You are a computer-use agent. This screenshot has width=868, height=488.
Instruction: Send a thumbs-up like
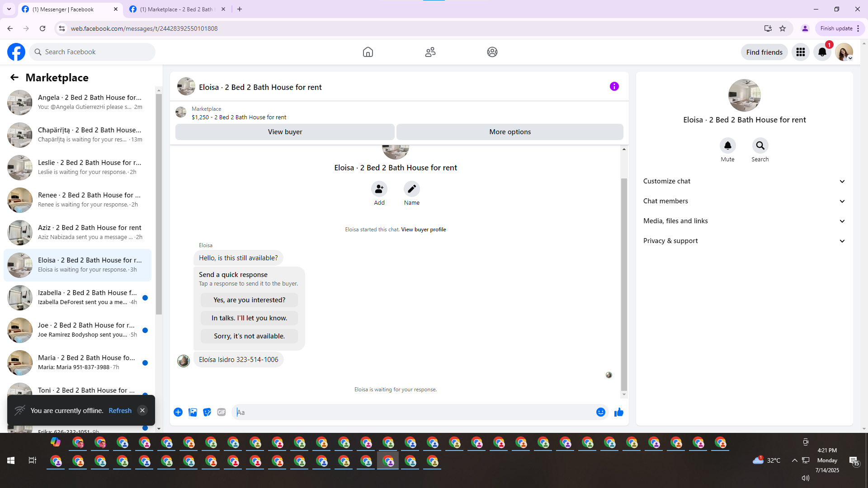(618, 412)
